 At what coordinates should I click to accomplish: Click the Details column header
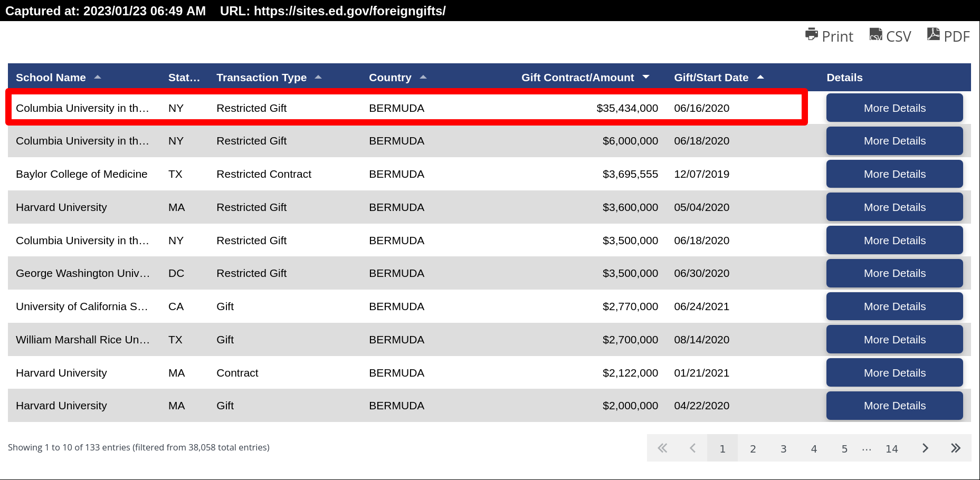(x=844, y=78)
